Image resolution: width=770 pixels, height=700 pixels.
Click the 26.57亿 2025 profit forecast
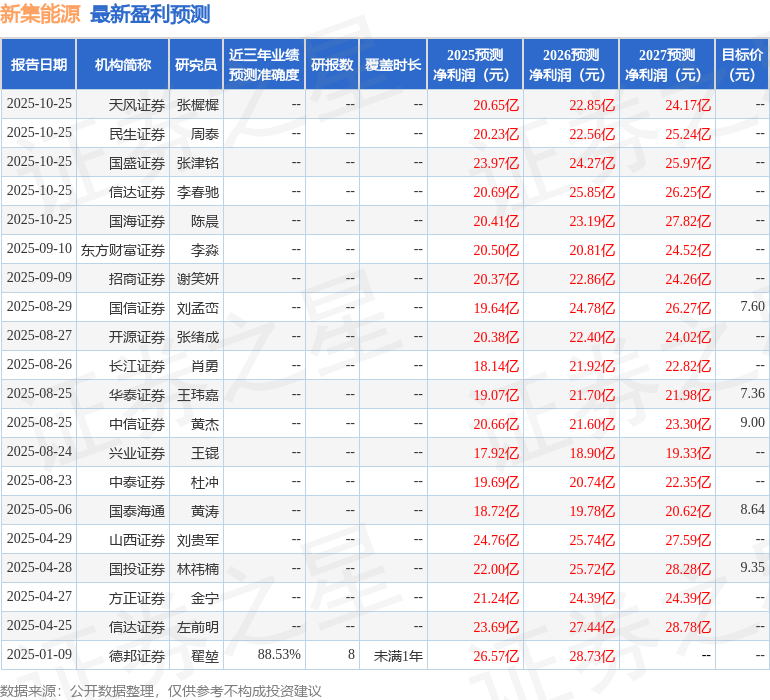tap(496, 656)
